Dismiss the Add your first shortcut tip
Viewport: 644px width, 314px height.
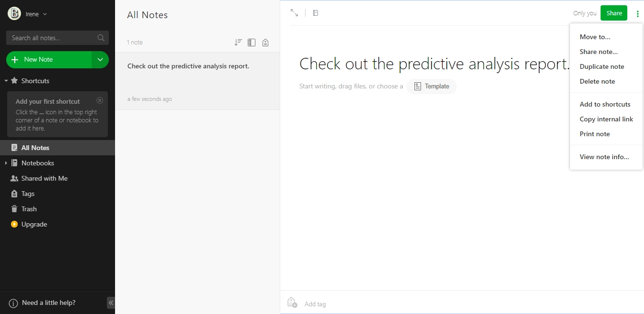pos(100,100)
